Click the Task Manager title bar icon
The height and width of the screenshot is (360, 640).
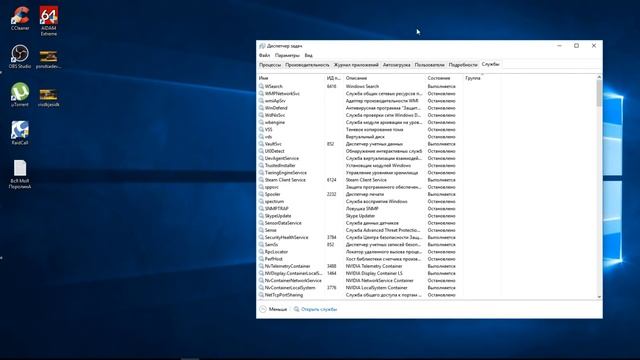coord(262,46)
